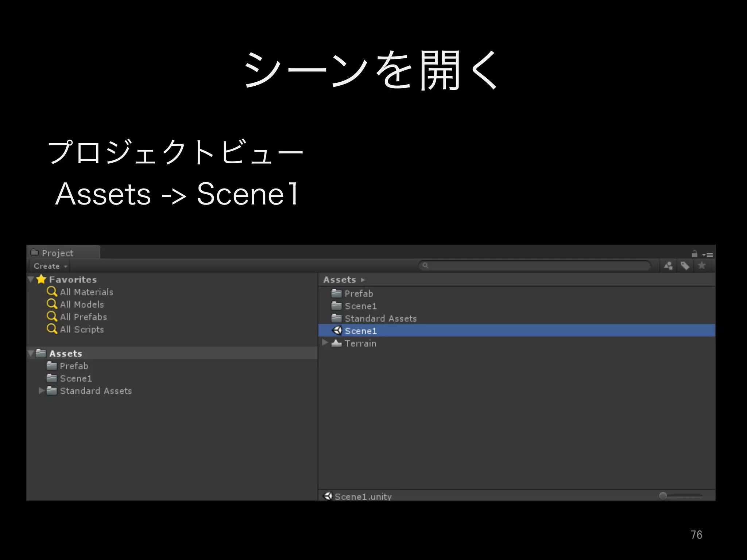Click the Scene1.unity path in status bar
Screen dimensions: 747x560
[363, 496]
